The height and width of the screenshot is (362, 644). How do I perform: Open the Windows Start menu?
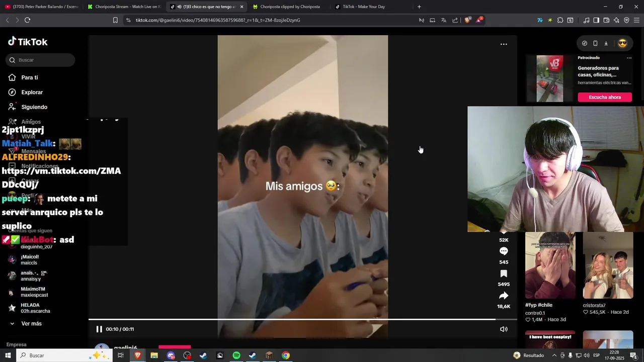[x=8, y=355]
